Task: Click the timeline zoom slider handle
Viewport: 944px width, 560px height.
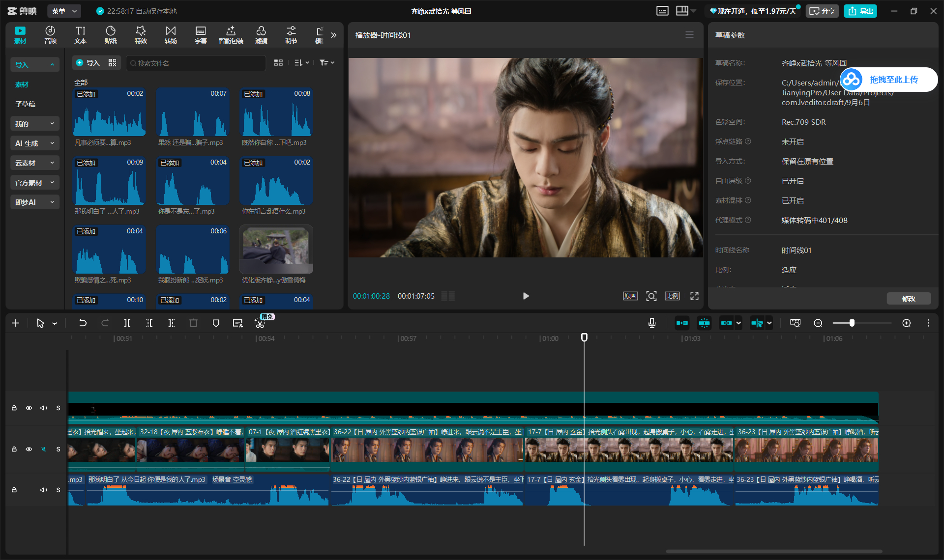Action: 852,323
